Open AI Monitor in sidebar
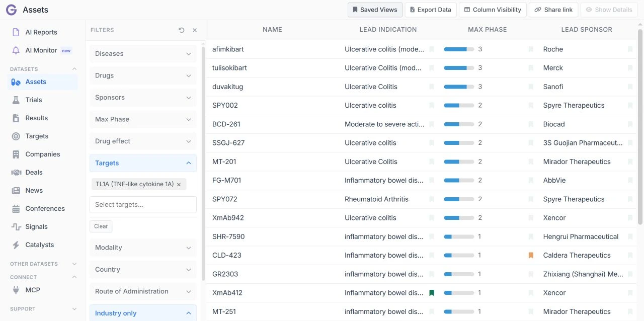 point(42,50)
